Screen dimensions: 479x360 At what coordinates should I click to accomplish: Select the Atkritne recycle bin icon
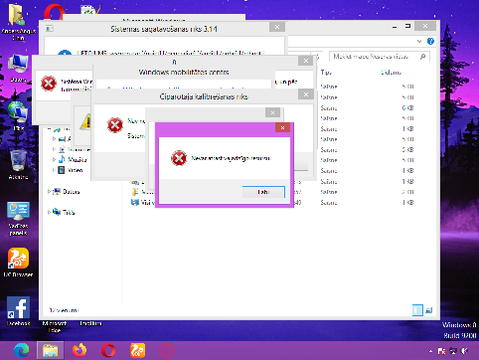[18, 165]
